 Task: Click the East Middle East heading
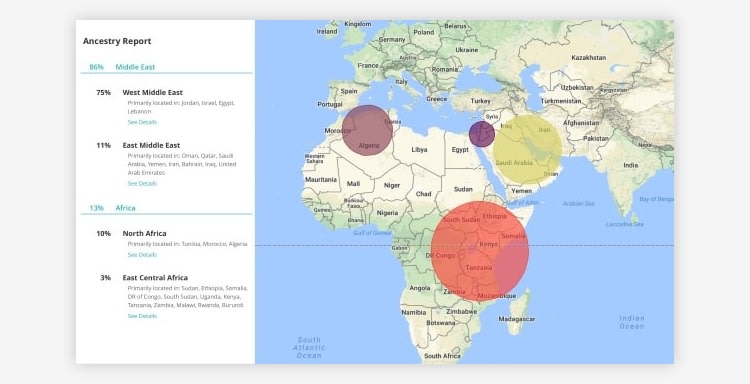point(151,145)
